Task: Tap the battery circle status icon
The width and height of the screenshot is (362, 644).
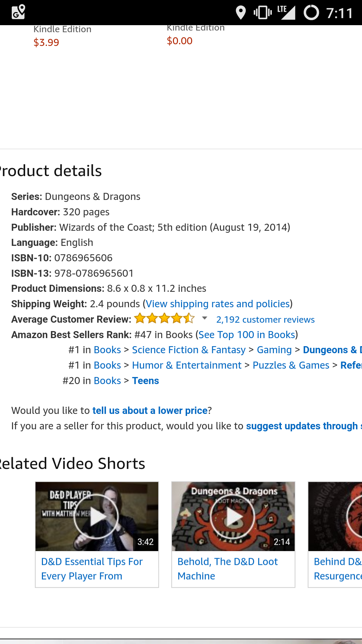Action: click(x=311, y=13)
